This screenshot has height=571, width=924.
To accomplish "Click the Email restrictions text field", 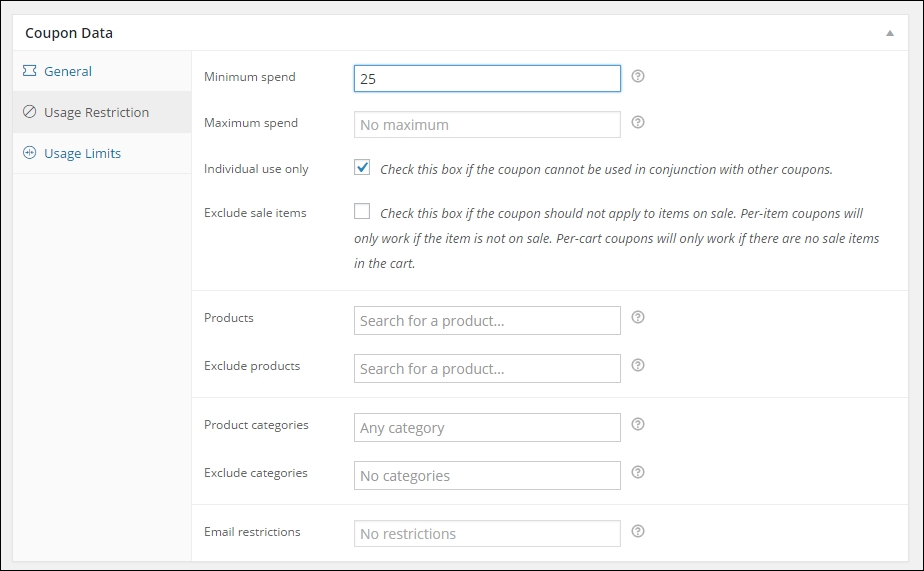I will pos(487,534).
